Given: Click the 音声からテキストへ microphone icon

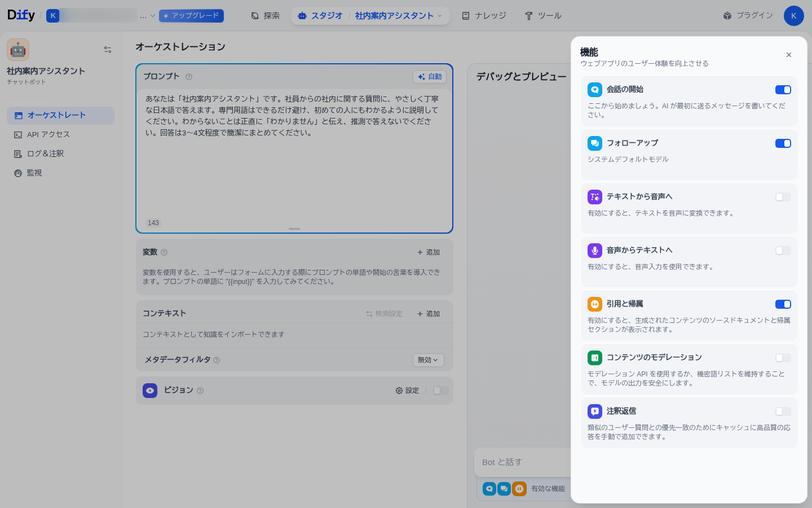Looking at the screenshot, I should click(595, 251).
